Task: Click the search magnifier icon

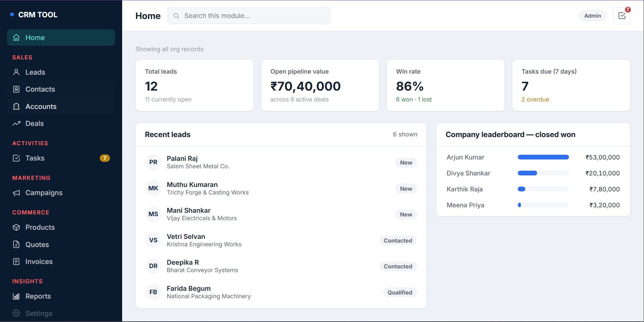Action: click(x=176, y=16)
